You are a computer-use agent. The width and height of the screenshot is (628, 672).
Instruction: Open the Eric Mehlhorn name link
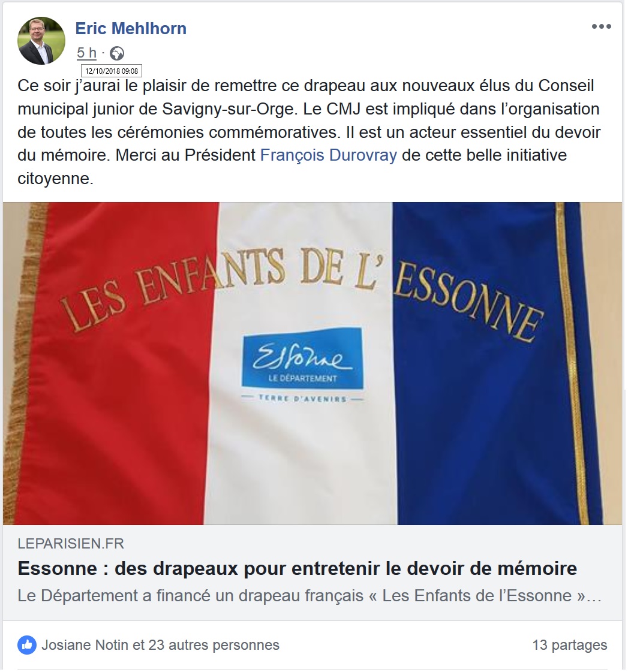[131, 28]
